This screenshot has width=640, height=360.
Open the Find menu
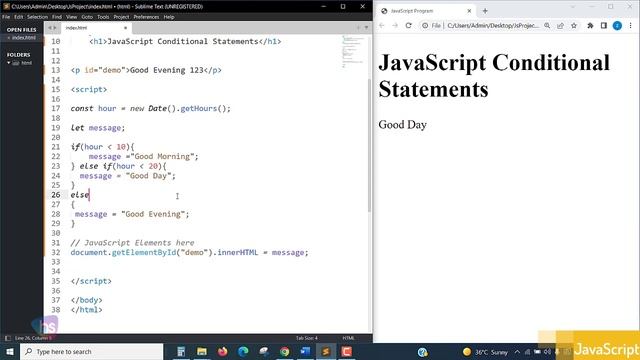pos(57,17)
